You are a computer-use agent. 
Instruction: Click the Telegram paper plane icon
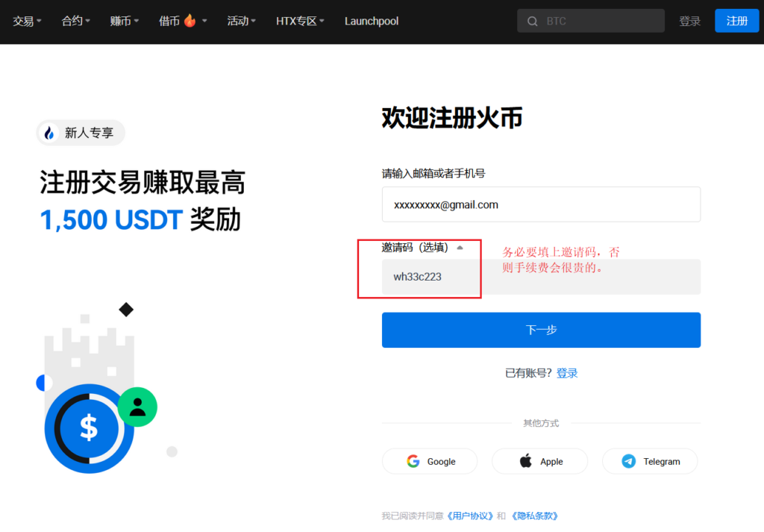(x=628, y=461)
